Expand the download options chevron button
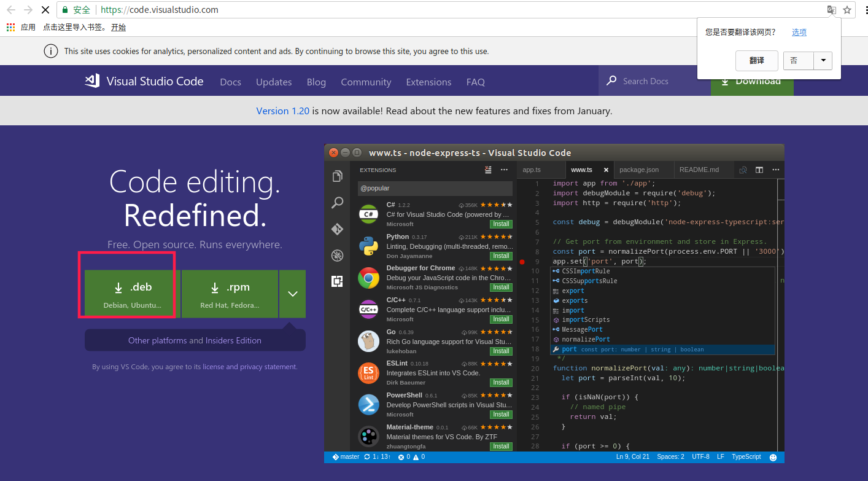 292,294
